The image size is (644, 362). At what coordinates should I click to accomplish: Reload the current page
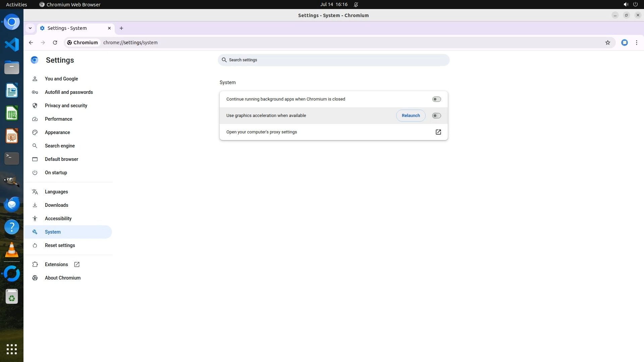(x=55, y=43)
